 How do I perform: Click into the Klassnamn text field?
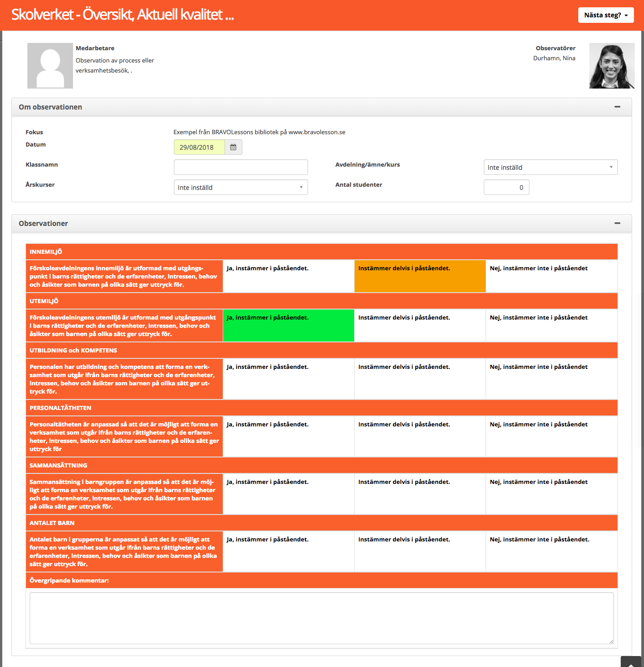coord(241,167)
